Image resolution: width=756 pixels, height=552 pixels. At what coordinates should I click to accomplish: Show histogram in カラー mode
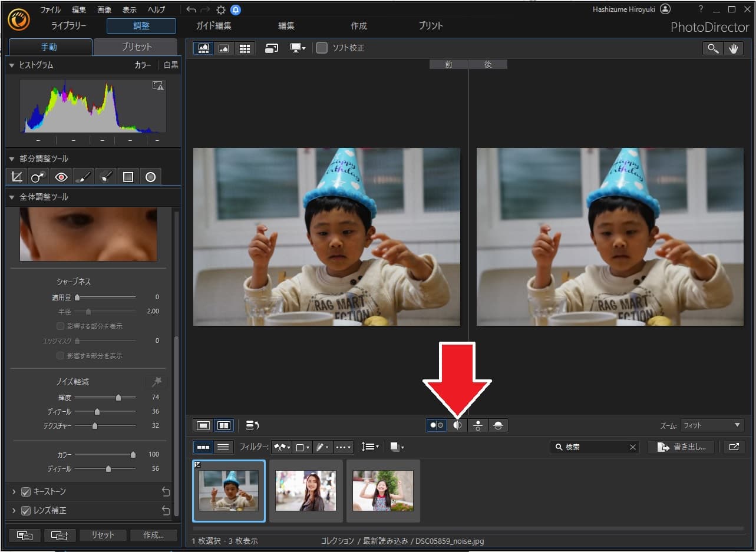(143, 65)
